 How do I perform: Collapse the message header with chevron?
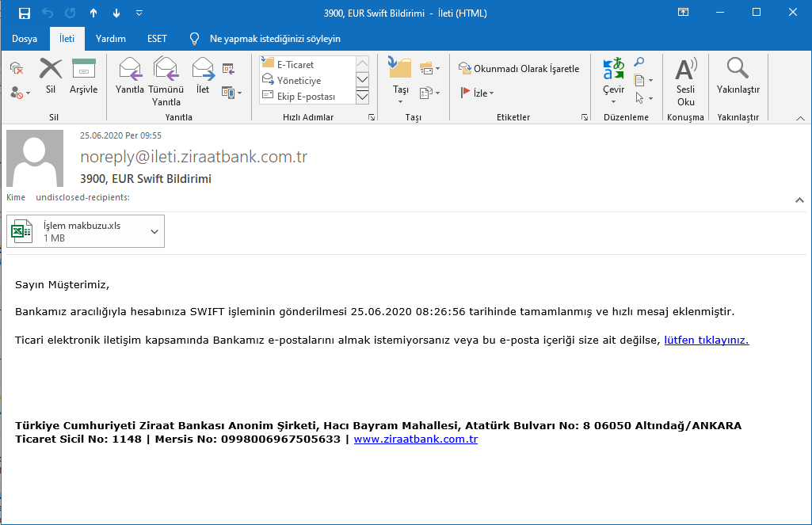799,200
